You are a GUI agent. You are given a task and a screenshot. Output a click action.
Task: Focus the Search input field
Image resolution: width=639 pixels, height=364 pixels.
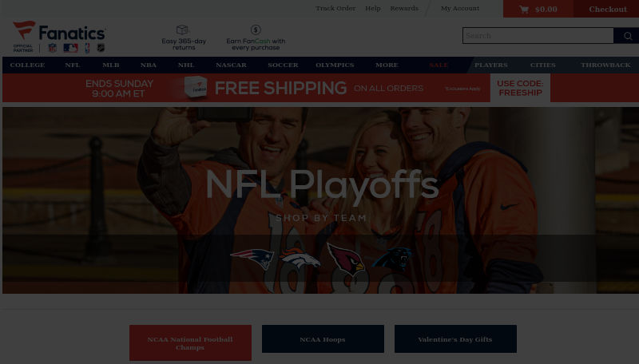pos(538,36)
